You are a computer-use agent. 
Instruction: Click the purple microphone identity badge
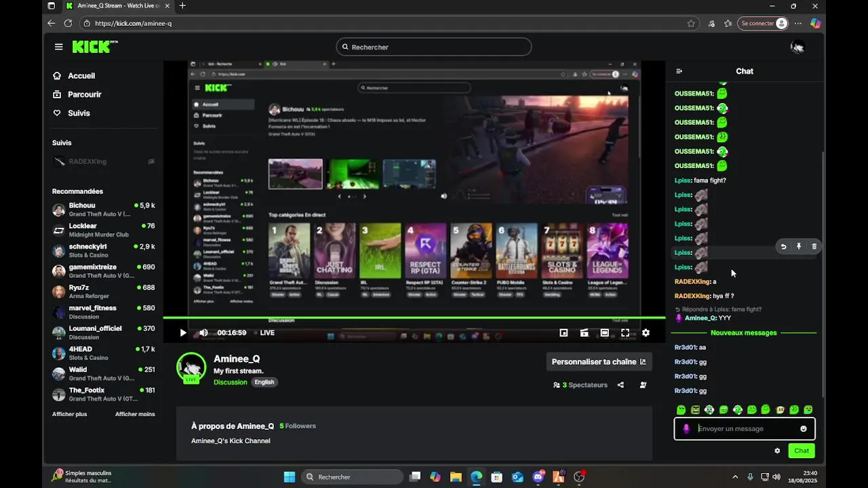coord(686,428)
